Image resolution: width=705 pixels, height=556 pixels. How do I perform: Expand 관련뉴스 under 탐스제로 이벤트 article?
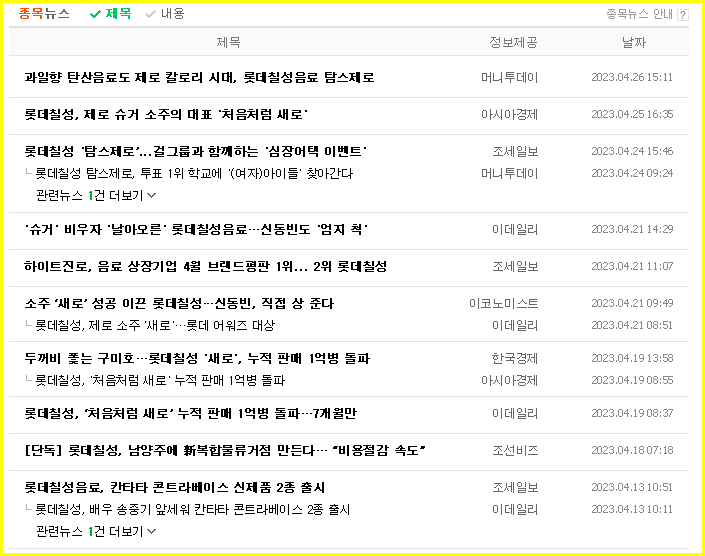pyautogui.click(x=96, y=196)
